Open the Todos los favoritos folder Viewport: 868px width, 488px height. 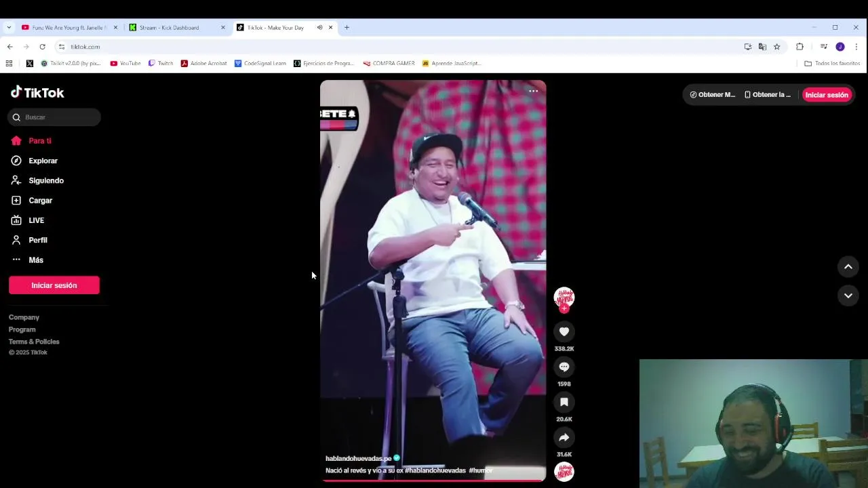click(832, 63)
